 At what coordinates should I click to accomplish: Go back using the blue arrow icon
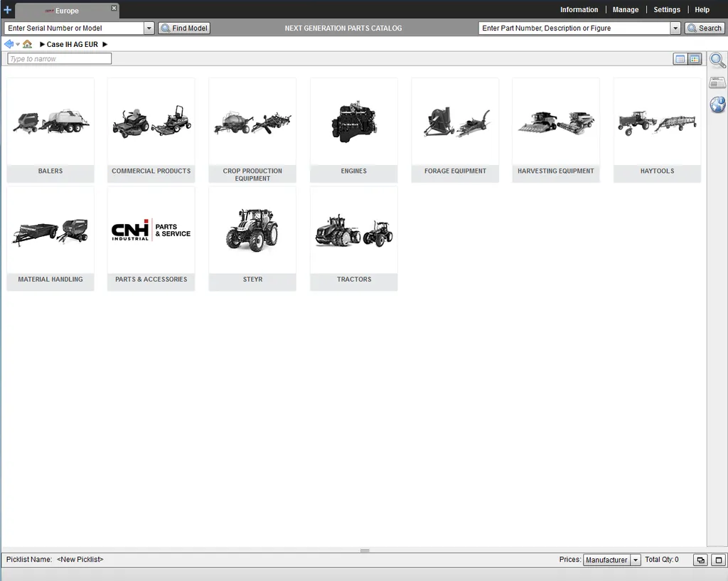(x=9, y=44)
